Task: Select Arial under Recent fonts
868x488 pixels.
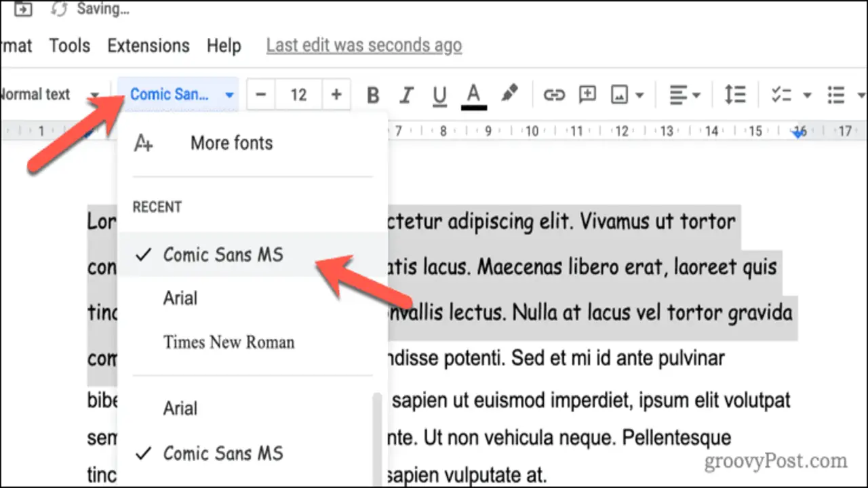Action: point(252,298)
